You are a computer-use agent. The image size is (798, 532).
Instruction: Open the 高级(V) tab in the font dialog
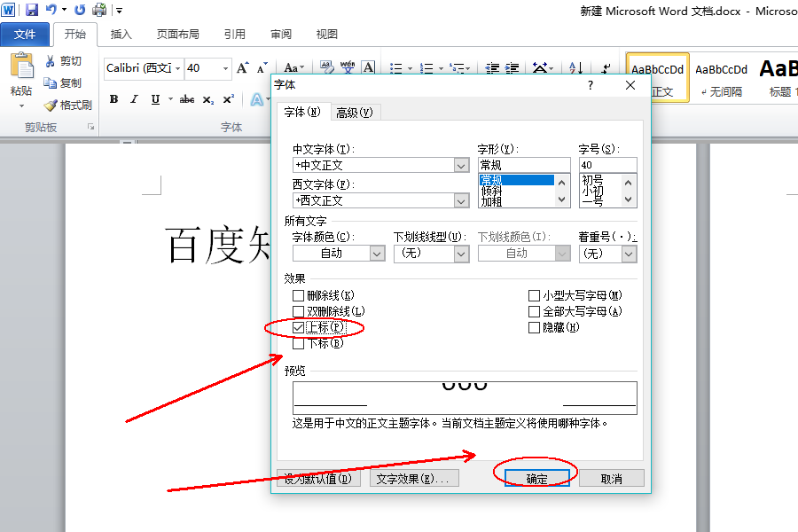click(355, 113)
